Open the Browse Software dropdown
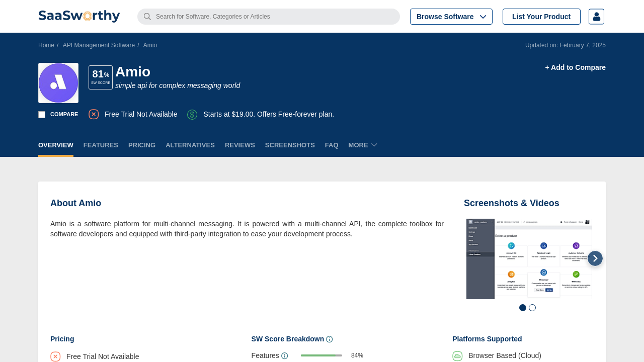The width and height of the screenshot is (644, 362). [451, 17]
